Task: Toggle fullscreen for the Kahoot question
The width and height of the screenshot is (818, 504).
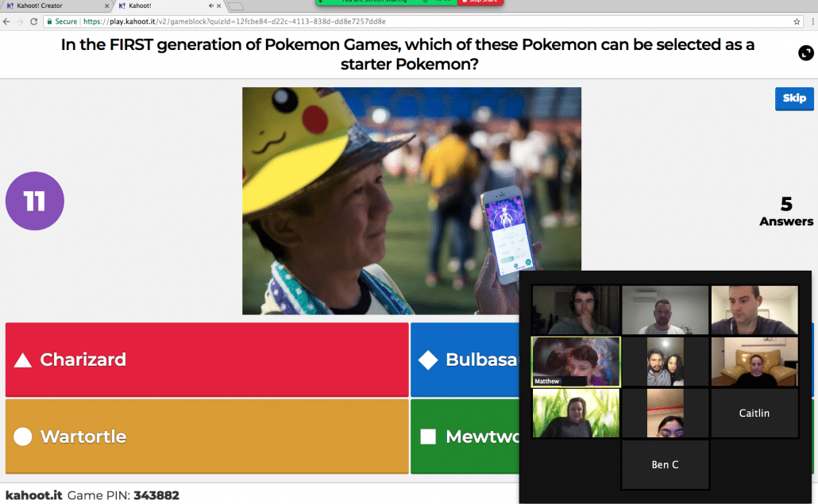Action: click(x=806, y=53)
